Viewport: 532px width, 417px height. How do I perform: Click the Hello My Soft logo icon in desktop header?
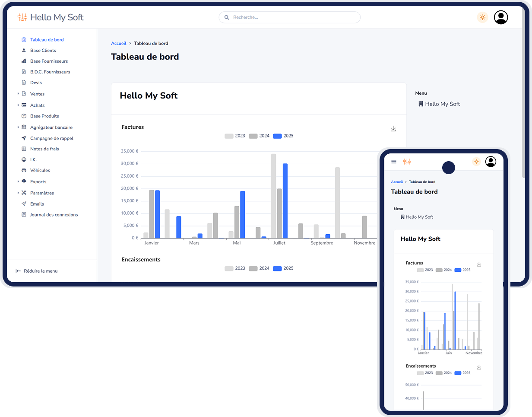pos(22,17)
